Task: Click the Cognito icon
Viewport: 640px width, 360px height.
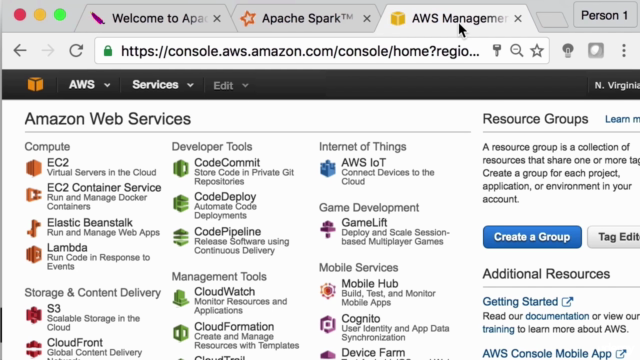Action: click(x=328, y=324)
